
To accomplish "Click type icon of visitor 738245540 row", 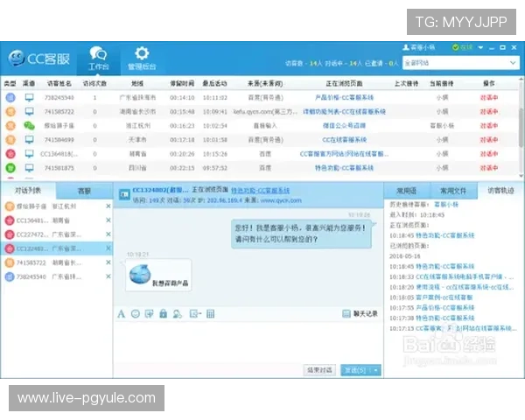I will point(10,97).
